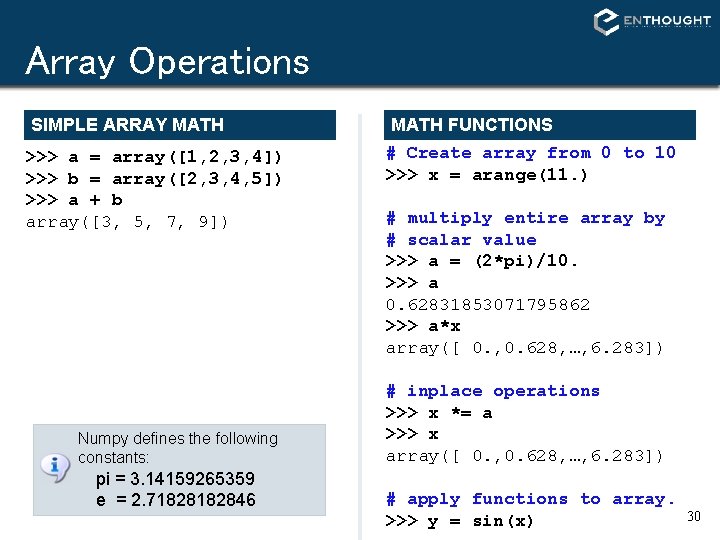Click slide page number 30
The width and height of the screenshot is (720, 540).
click(694, 516)
